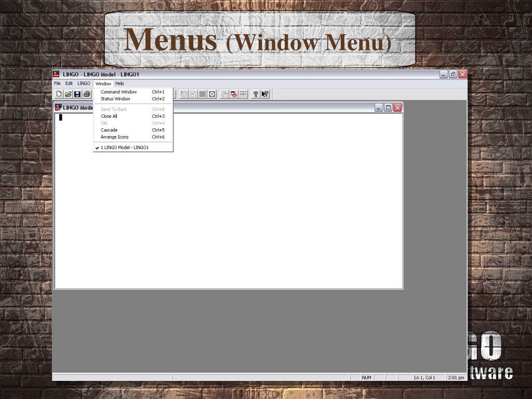Click the LINGO Model child window icon
Image resolution: width=532 pixels, height=399 pixels.
(x=58, y=107)
